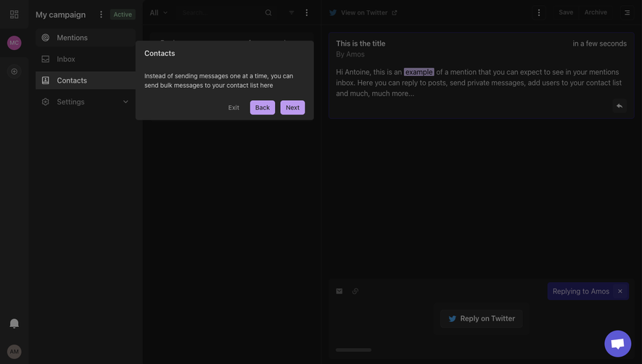Open the AM user avatar

(x=15, y=351)
